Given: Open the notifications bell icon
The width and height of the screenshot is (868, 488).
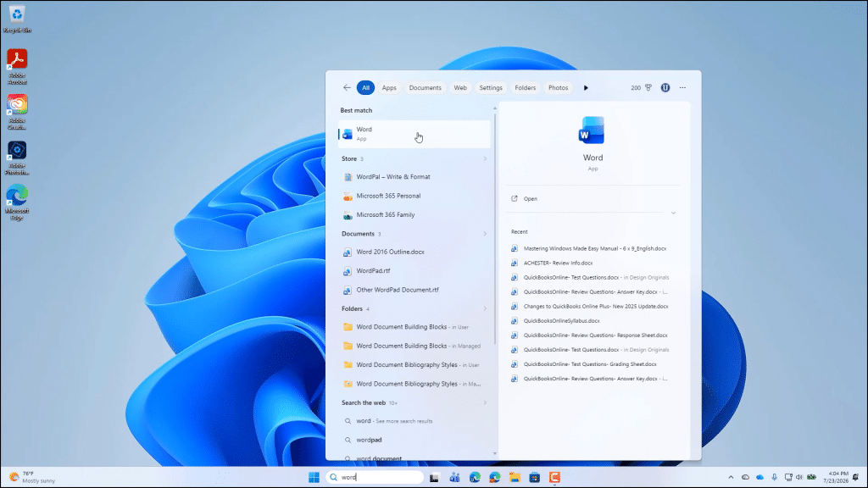Looking at the screenshot, I should pyautogui.click(x=856, y=477).
